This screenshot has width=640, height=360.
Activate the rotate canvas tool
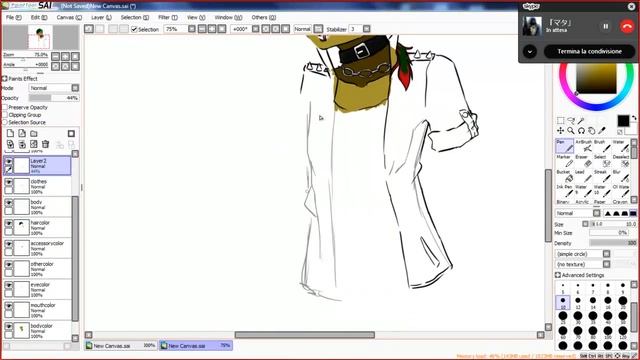point(581,131)
